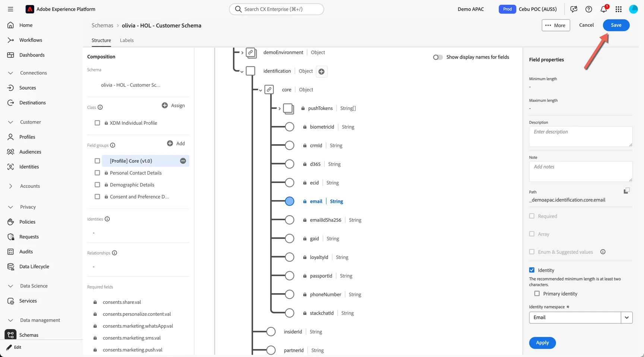The image size is (644, 357).
Task: Collapse the Connections sidebar section
Action: click(10, 73)
